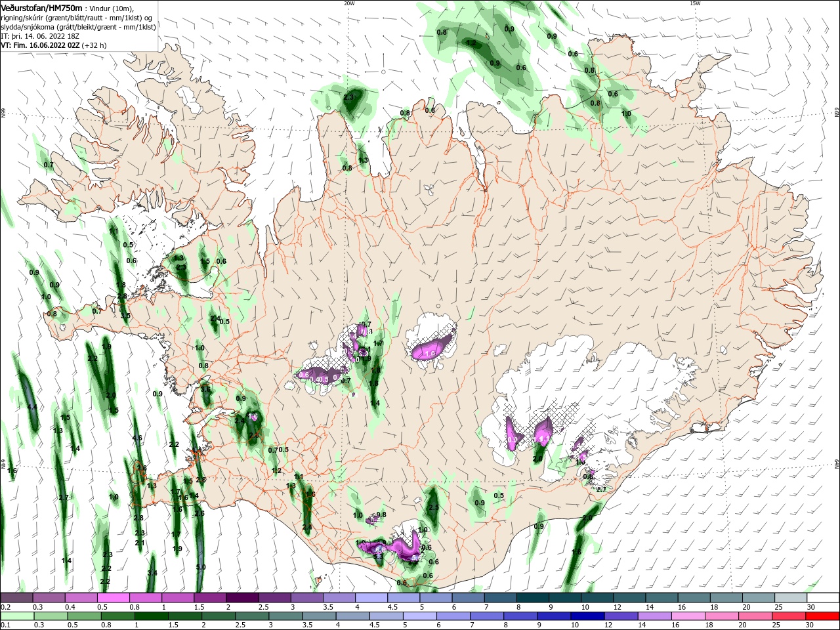Click the '(+32 h)' forecast offset text

point(94,45)
